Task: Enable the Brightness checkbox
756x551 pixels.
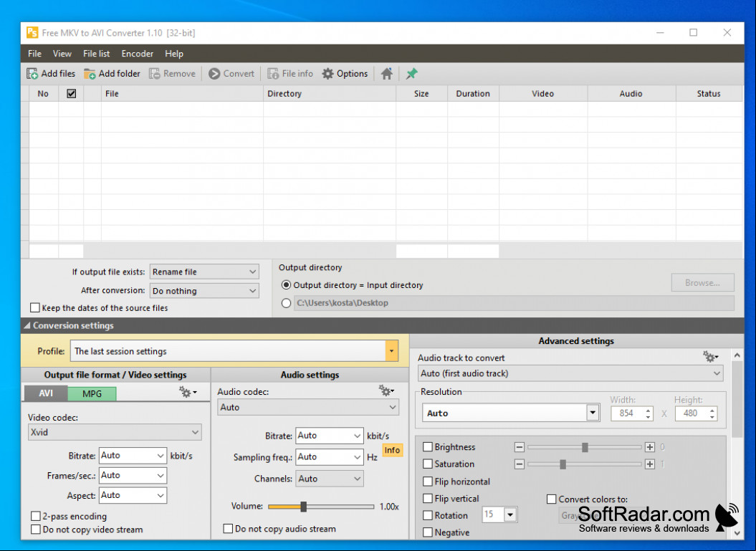Action: click(428, 447)
